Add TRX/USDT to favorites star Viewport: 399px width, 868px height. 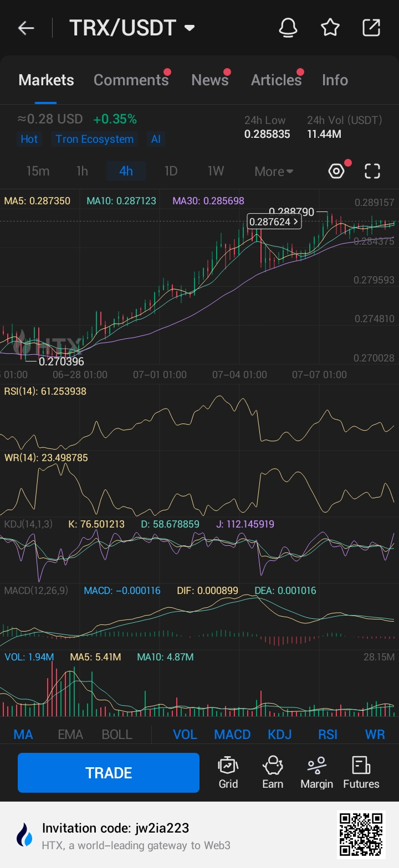(330, 28)
